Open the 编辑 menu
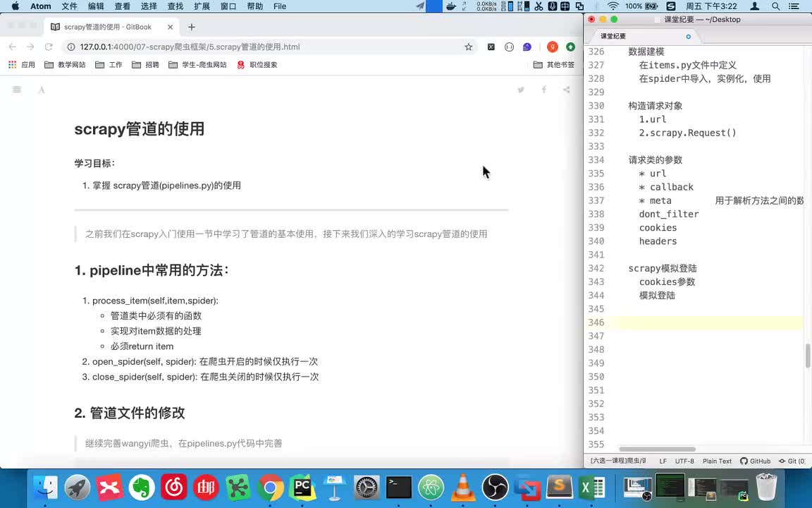Viewport: 812px width, 508px height. click(x=96, y=6)
